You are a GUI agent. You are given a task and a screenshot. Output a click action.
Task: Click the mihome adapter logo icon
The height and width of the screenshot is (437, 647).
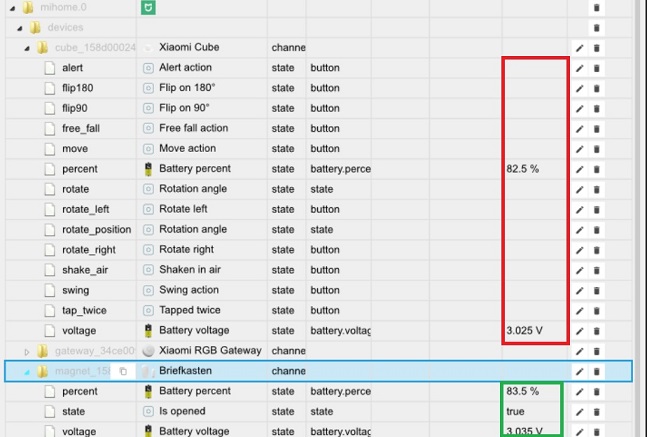148,7
